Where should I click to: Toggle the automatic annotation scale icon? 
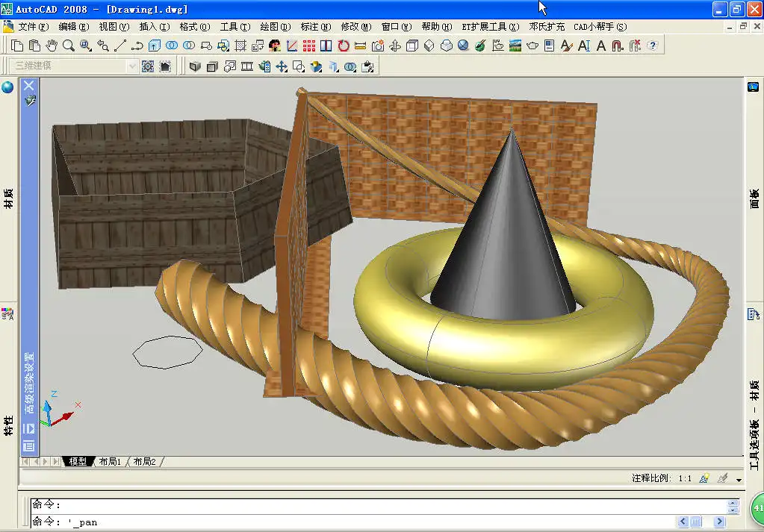pyautogui.click(x=723, y=478)
